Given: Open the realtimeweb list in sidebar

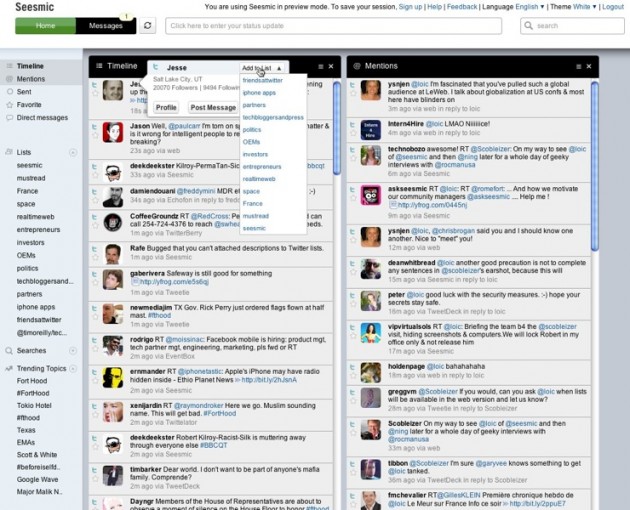Looking at the screenshot, I should 35,217.
